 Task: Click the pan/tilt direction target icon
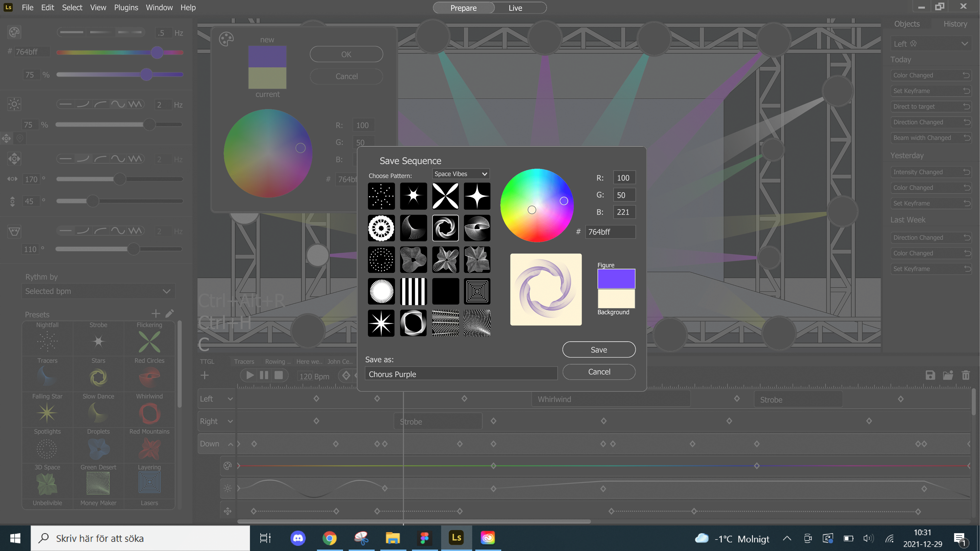tap(14, 159)
